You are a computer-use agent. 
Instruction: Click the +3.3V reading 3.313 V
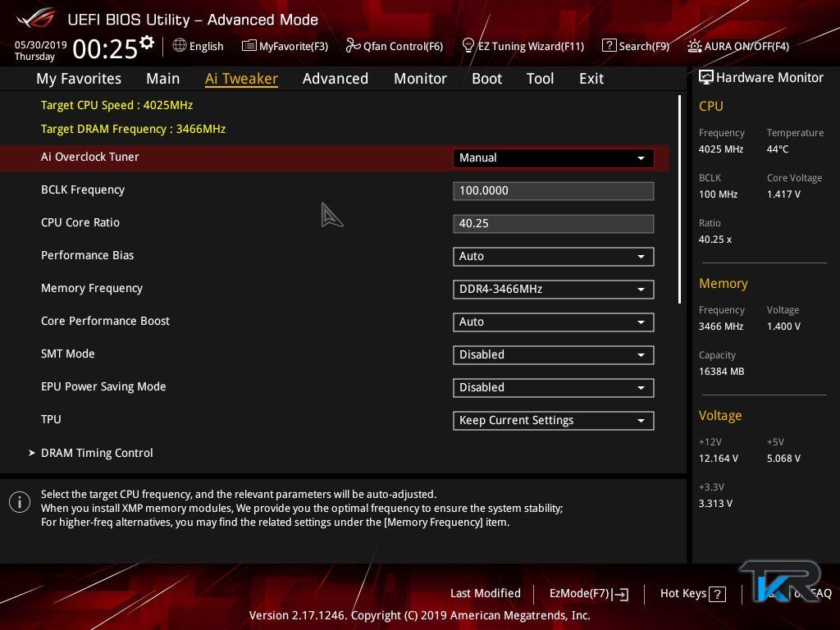tap(715, 504)
